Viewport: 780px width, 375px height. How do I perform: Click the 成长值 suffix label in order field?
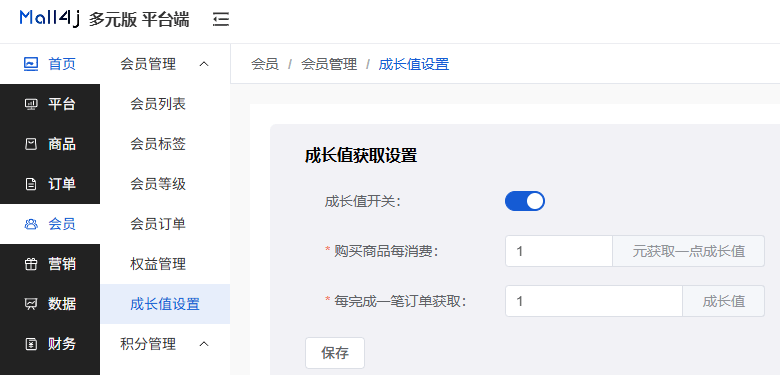(723, 301)
